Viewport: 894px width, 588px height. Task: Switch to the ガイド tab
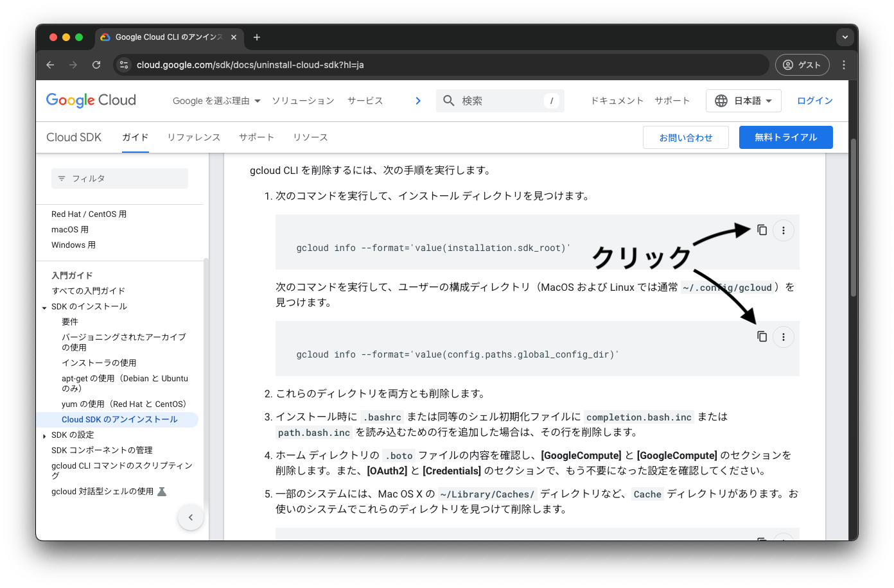[136, 137]
